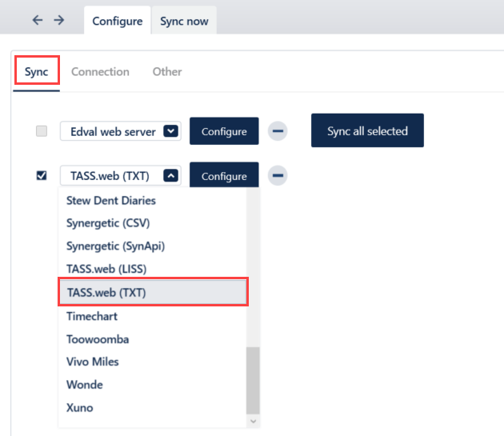Viewport: 504px width, 436px height.
Task: Tick the Edval web server checkbox
Action: 42,131
